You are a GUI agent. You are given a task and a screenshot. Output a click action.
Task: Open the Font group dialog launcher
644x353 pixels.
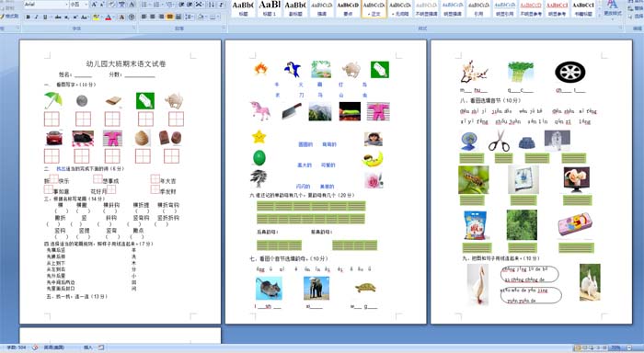click(134, 28)
